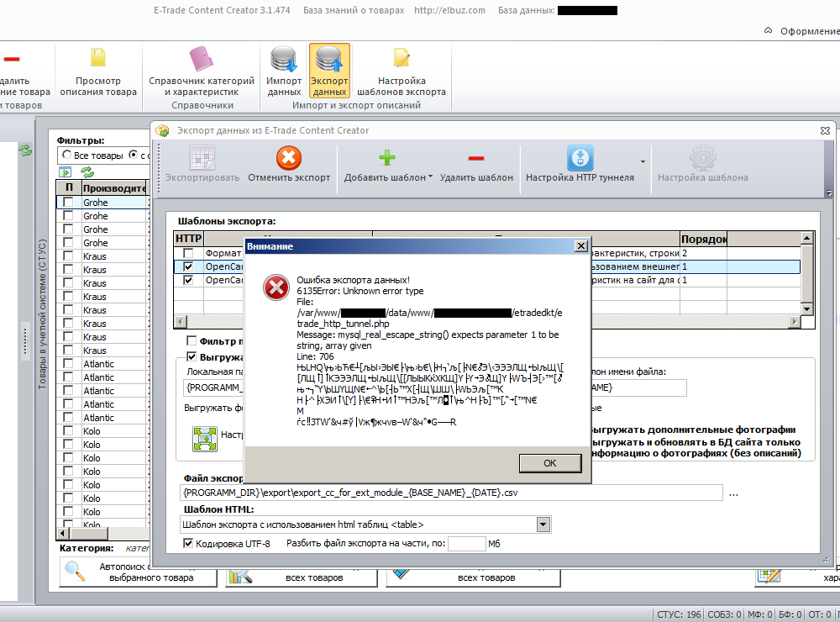840x622 pixels.
Task: Collapse the ribbon with the up caret
Action: tap(768, 30)
